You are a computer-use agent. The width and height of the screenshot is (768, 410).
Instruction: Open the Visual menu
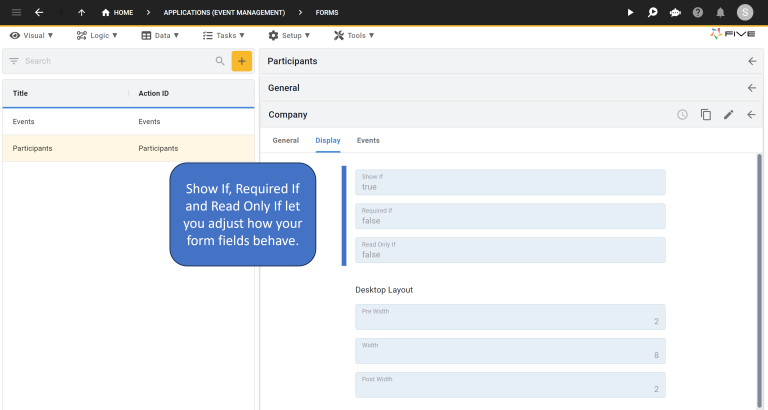point(31,35)
